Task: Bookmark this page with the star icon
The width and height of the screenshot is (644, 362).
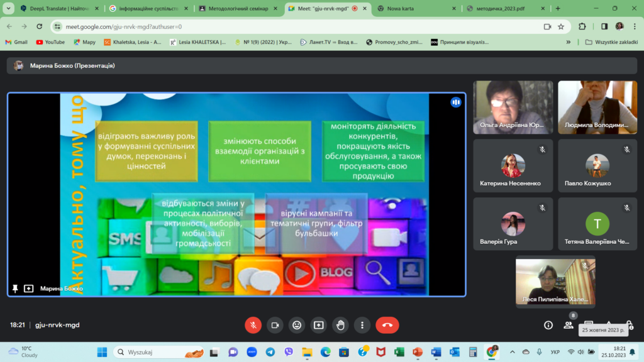Action: [x=561, y=26]
